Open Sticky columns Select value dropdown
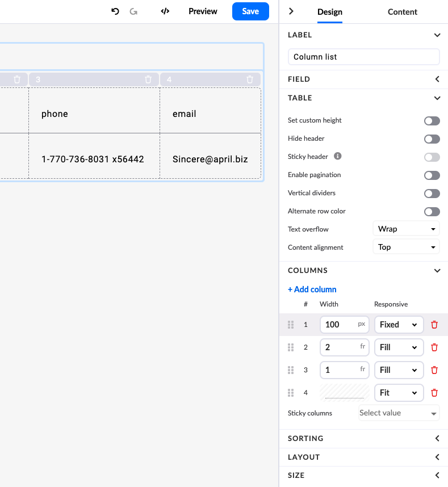 click(399, 413)
